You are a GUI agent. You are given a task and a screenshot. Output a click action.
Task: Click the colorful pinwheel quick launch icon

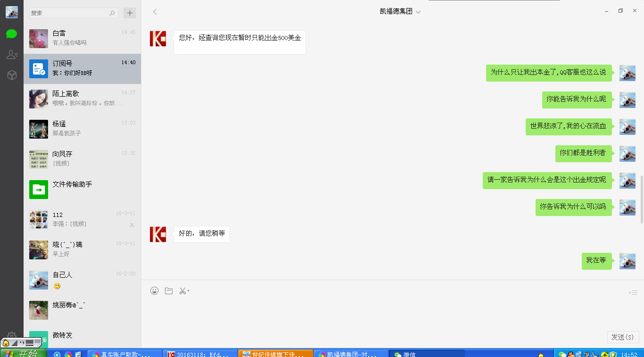pos(68,355)
